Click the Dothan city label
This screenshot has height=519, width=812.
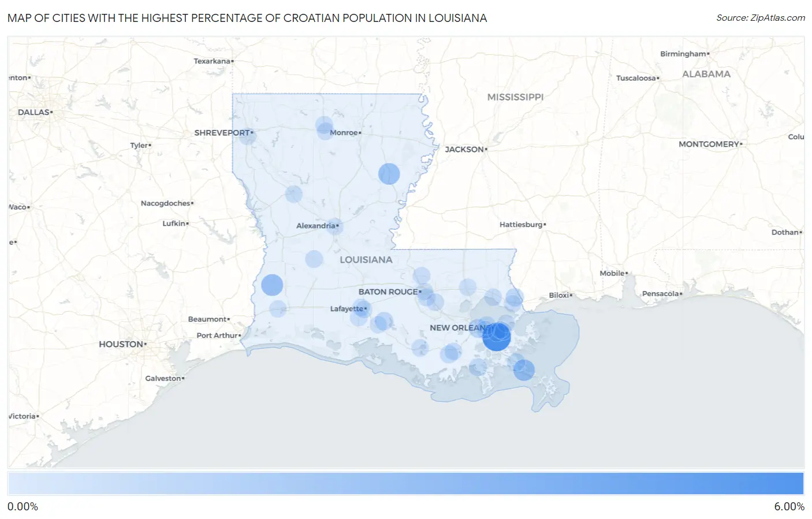pyautogui.click(x=785, y=233)
